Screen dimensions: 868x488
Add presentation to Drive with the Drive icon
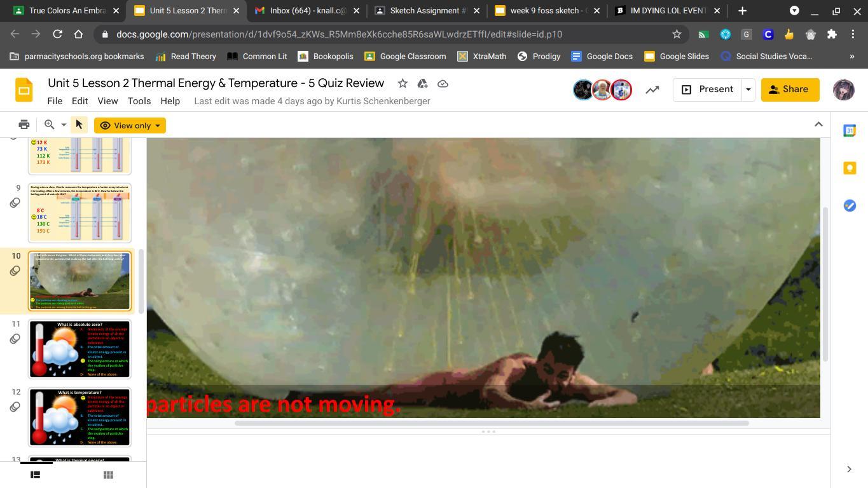[422, 83]
